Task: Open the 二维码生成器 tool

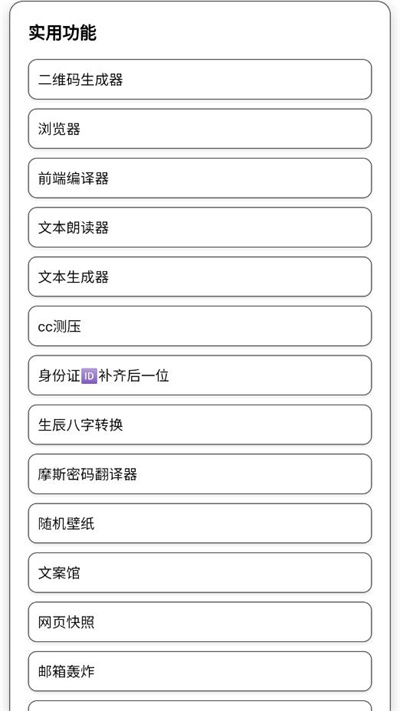Action: [200, 79]
